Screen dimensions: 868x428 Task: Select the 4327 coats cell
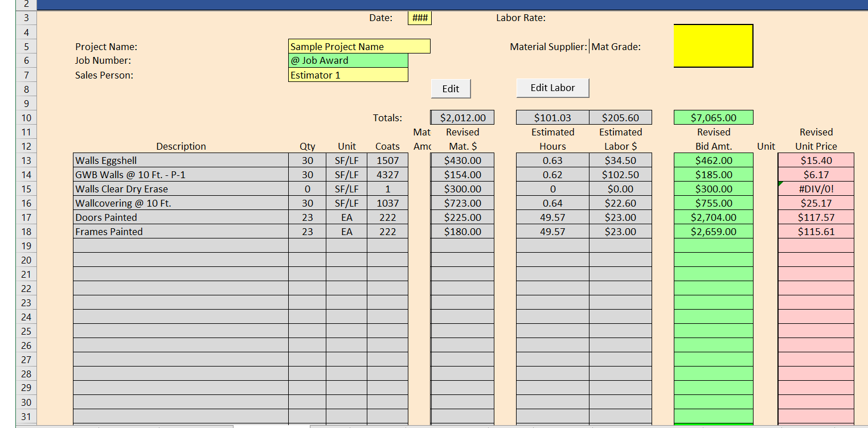coord(387,175)
